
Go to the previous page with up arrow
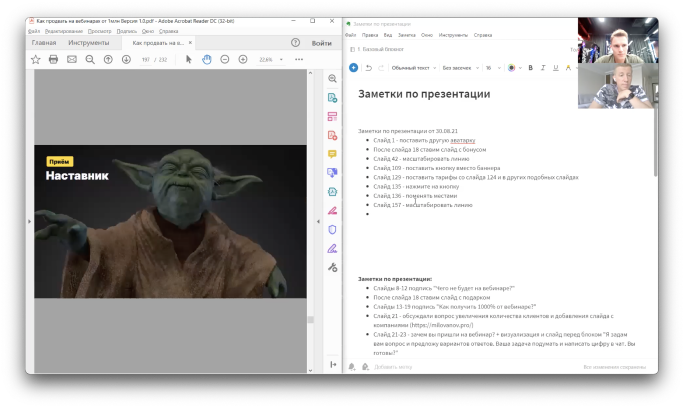[109, 59]
